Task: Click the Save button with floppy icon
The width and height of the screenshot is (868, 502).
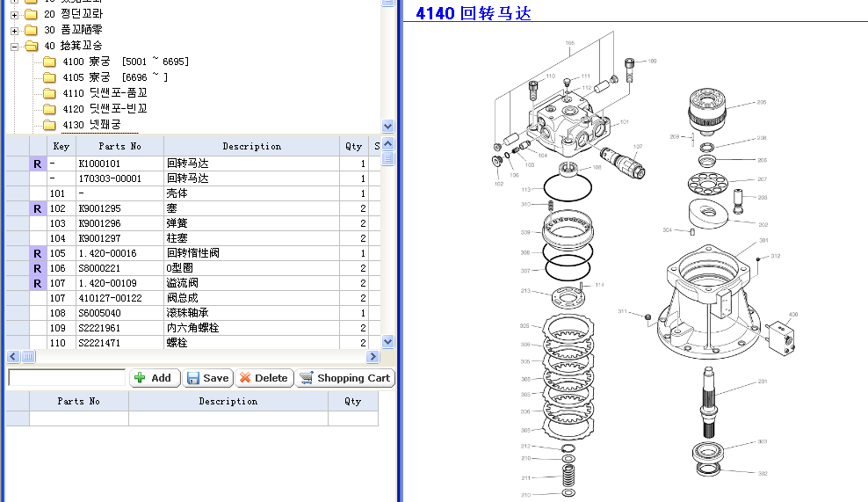Action: click(207, 378)
